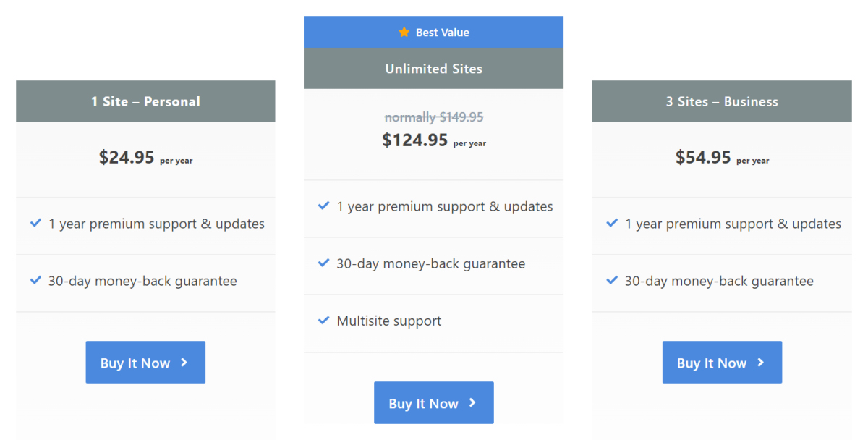Click the star icon beside Best Value

[x=404, y=32]
